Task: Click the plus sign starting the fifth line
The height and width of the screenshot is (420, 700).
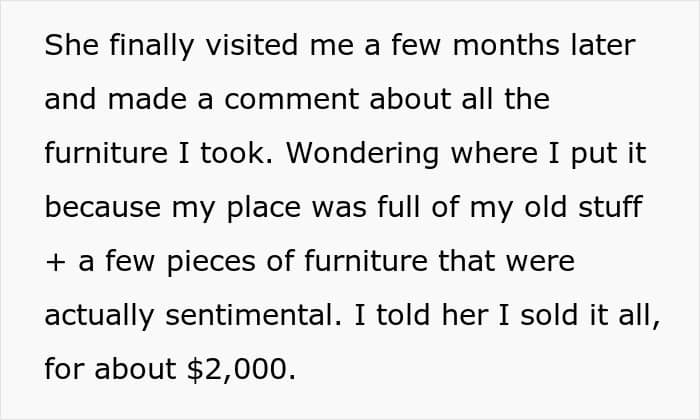Action: pos(55,262)
